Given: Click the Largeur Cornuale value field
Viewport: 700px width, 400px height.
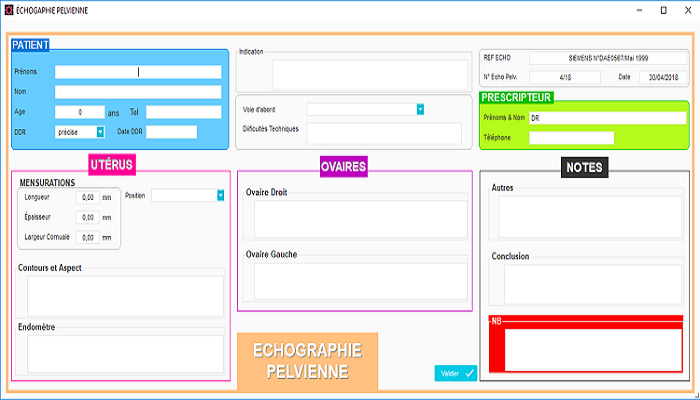Looking at the screenshot, I should (87, 238).
